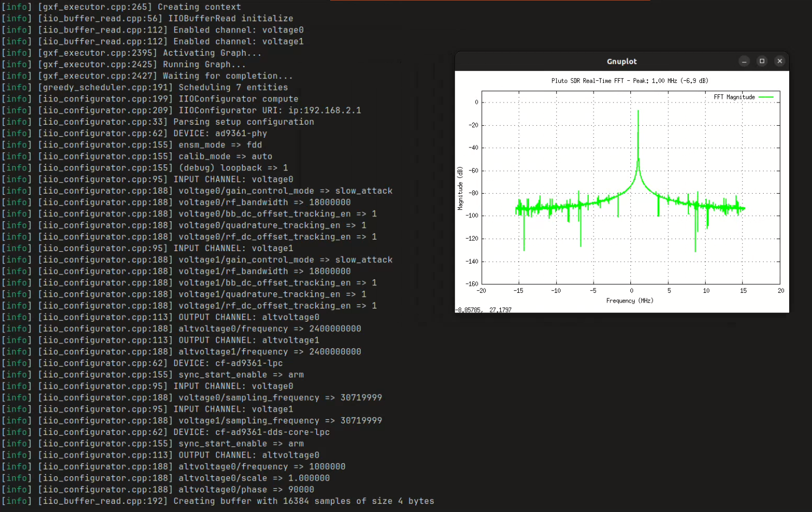Screen dimensions: 812x512
Task: Click line 'Enabled channel: voltage1'
Action: pos(152,41)
